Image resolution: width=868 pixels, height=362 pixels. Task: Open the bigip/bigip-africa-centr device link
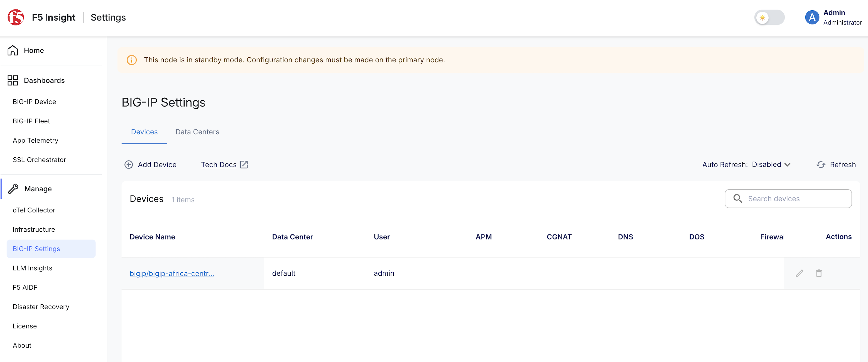coord(172,273)
